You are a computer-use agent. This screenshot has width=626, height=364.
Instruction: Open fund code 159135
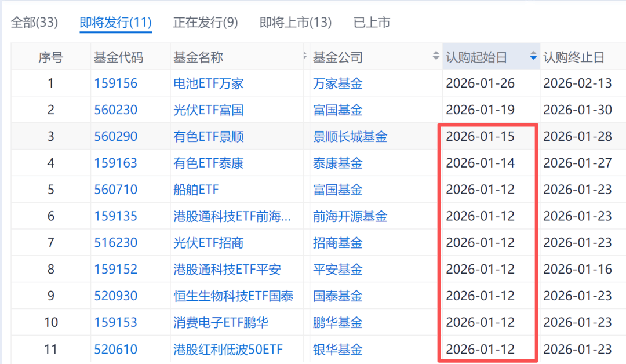coord(116,216)
